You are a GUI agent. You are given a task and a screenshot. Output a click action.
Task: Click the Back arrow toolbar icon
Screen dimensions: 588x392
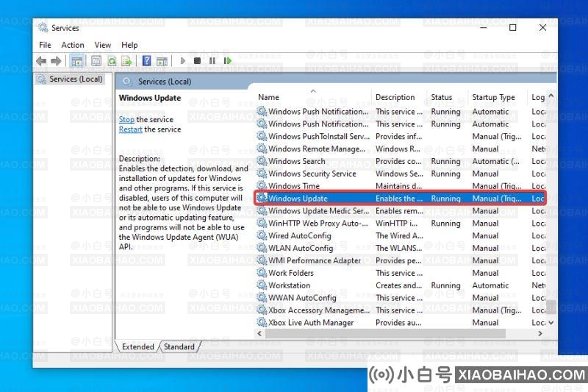pyautogui.click(x=41, y=61)
